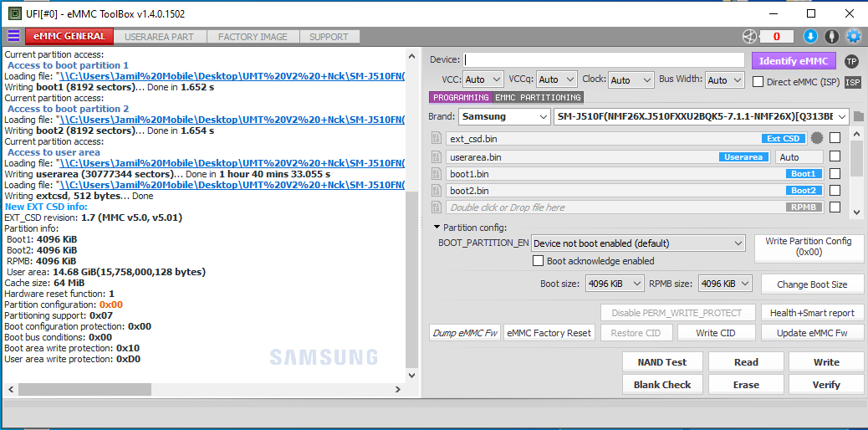
Task: Click Write Partition Config (0x00) button
Action: (x=809, y=247)
